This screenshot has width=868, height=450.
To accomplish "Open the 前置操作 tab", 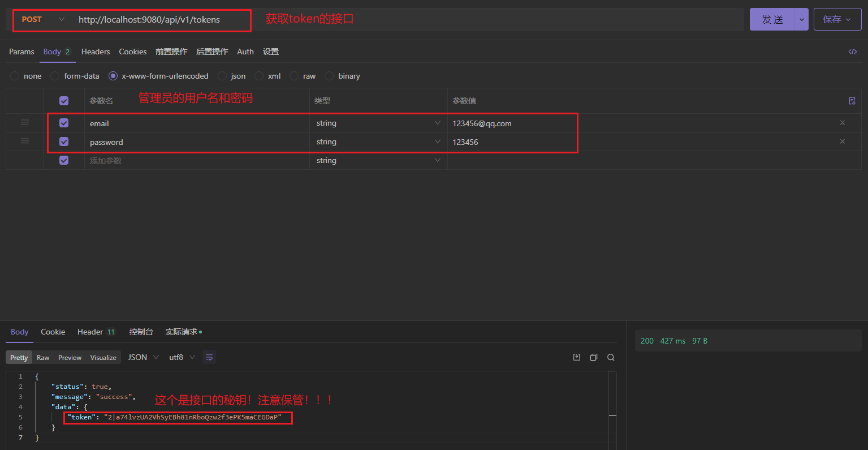I will tap(171, 52).
